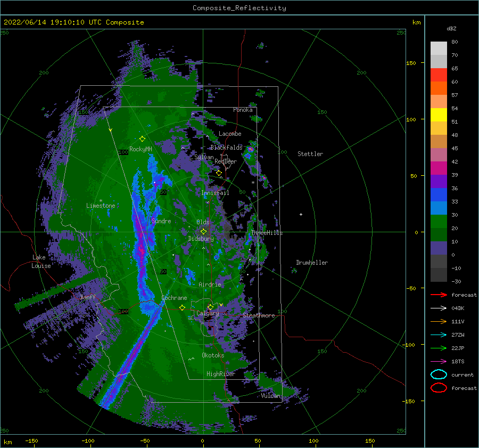Select the Ponoka city label
Image resolution: width=479 pixels, height=448 pixels.
pos(243,110)
